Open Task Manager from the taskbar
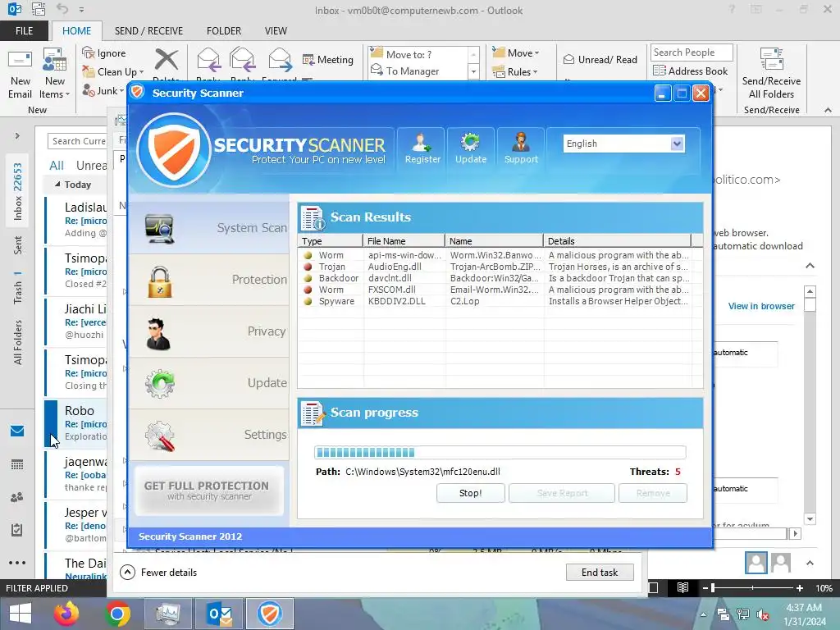 click(168, 614)
